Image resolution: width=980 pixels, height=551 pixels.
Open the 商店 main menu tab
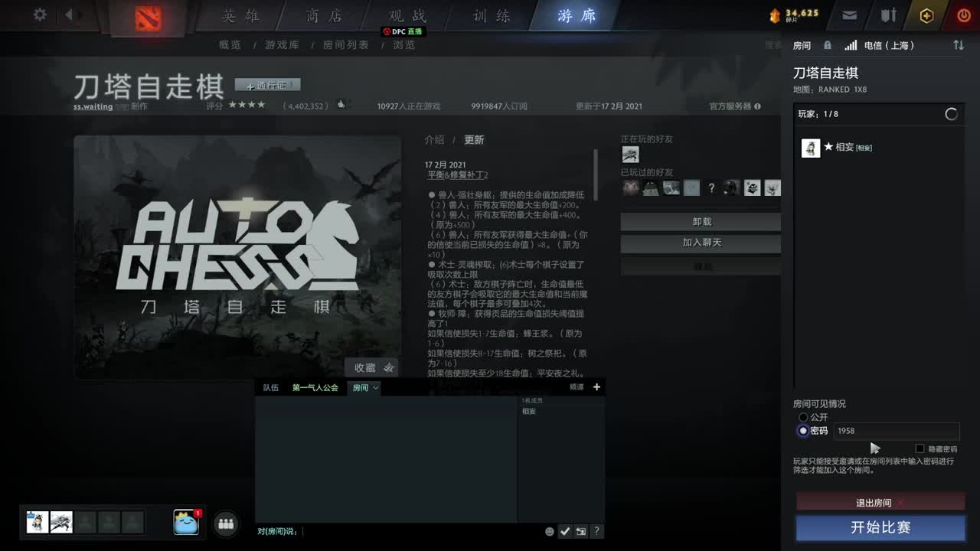(324, 16)
